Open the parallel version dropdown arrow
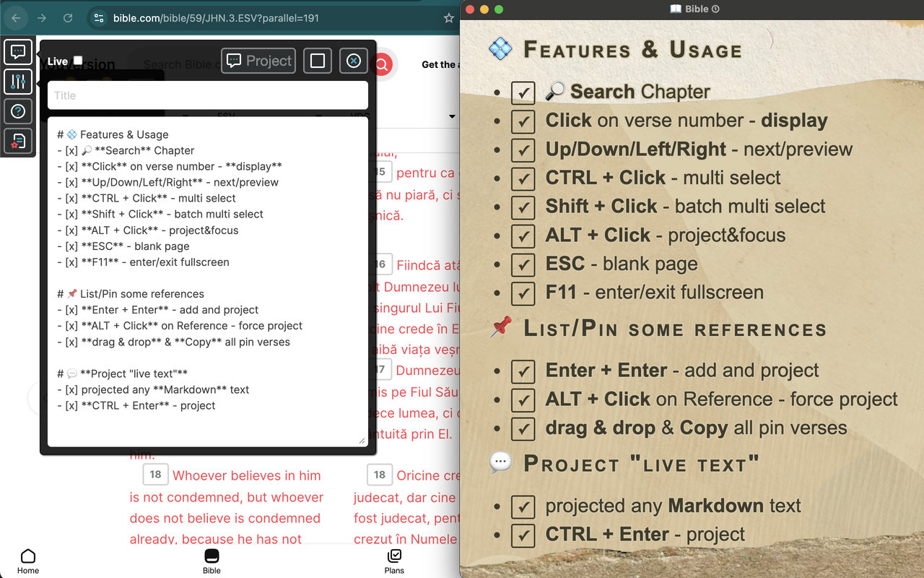The image size is (924, 578). pos(453,116)
